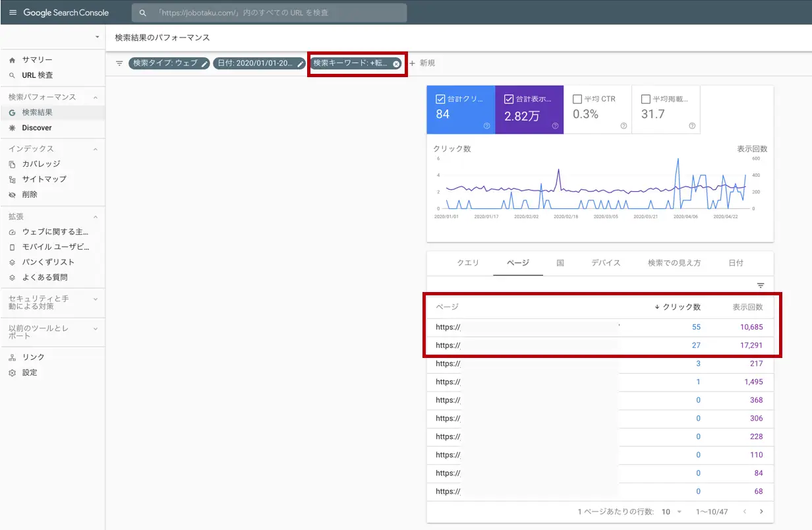
Task: Remove the 検索キーワード filter chip
Action: 395,64
